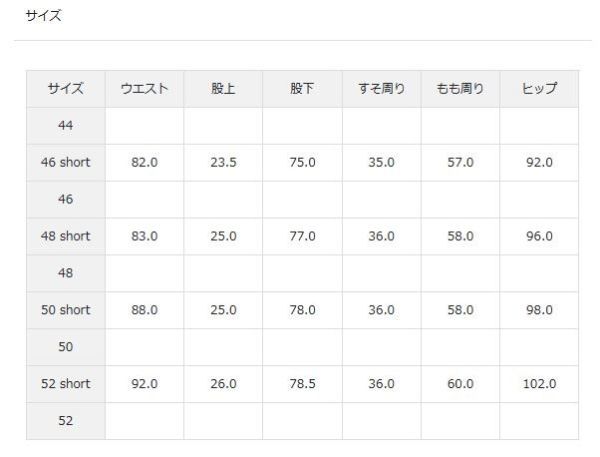Viewport: 600px width, 457px height.
Task: Select the 50 short row label
Action: click(x=65, y=310)
